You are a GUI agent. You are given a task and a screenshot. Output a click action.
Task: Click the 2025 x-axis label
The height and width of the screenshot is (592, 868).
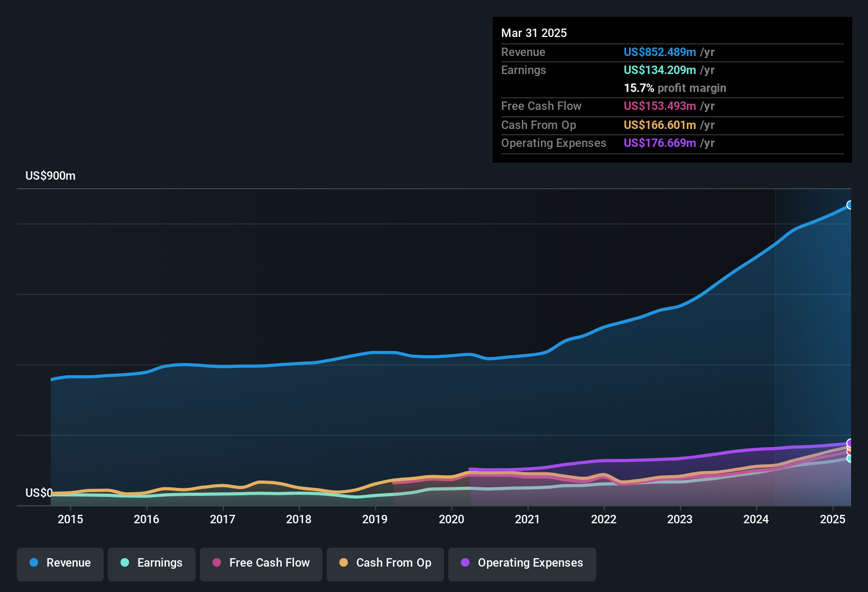coord(833,520)
